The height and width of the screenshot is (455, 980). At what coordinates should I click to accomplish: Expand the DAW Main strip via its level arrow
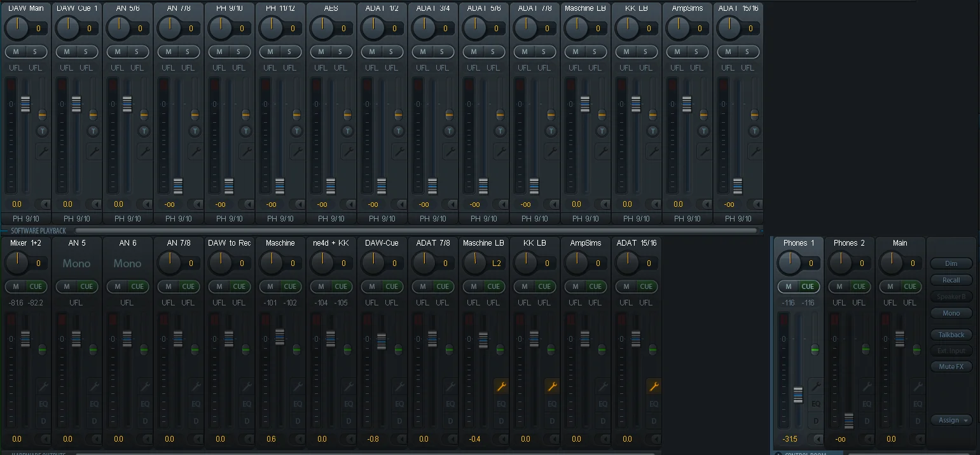click(x=44, y=204)
